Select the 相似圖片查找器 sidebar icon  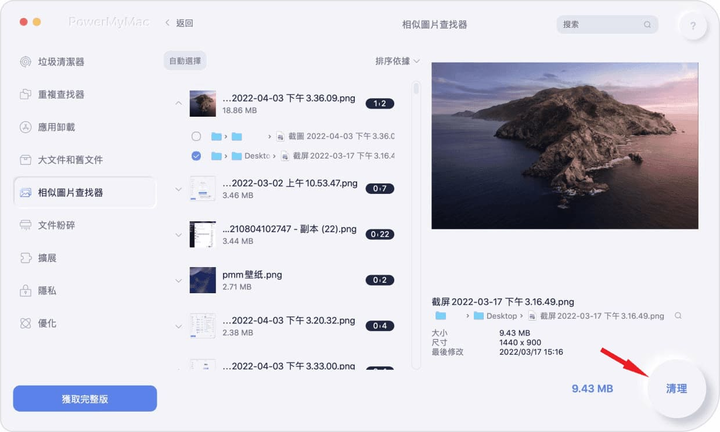(x=25, y=192)
